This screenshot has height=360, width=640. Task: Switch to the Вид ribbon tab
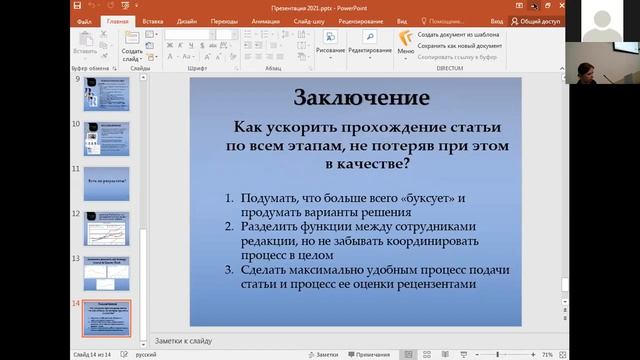pos(402,21)
